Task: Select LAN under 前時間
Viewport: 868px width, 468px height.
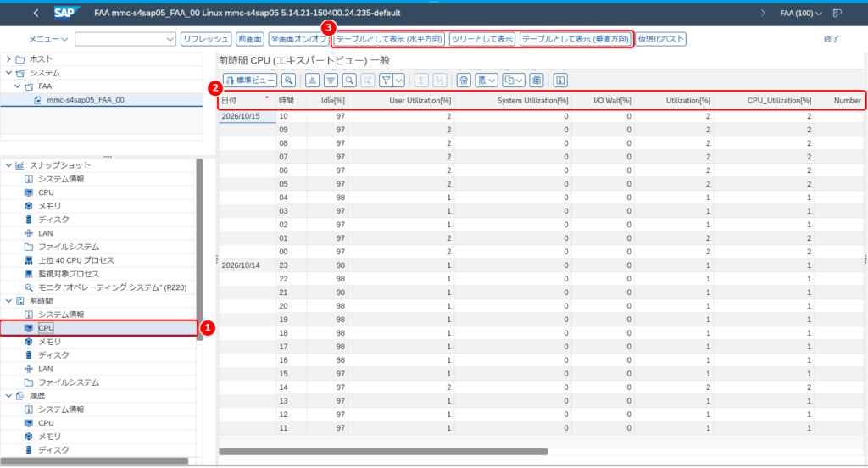Action: pos(46,369)
